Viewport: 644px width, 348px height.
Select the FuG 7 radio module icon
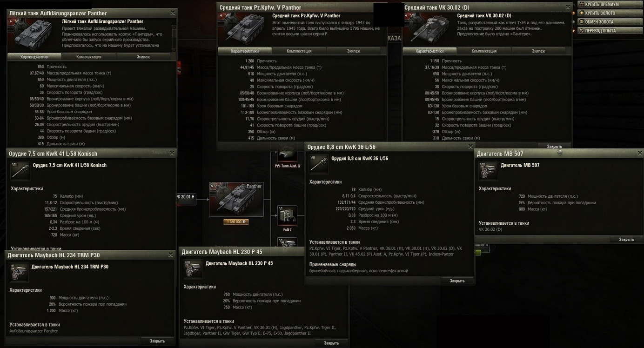(x=287, y=215)
